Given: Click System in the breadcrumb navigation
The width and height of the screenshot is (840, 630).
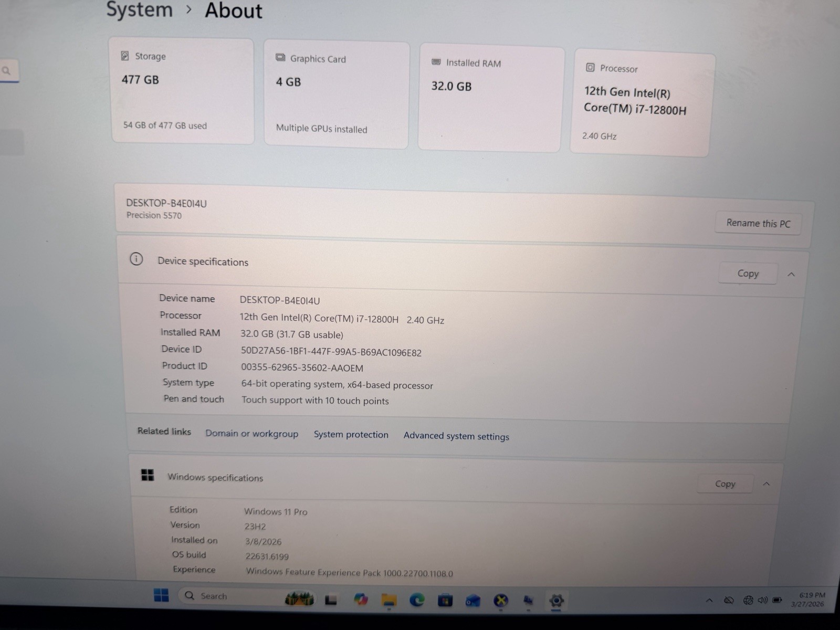Looking at the screenshot, I should (x=139, y=10).
